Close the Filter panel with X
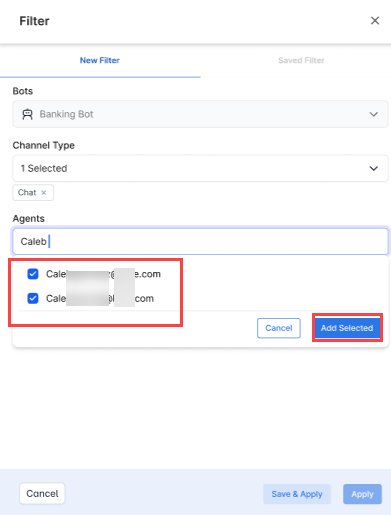The height and width of the screenshot is (515, 391). pyautogui.click(x=375, y=21)
